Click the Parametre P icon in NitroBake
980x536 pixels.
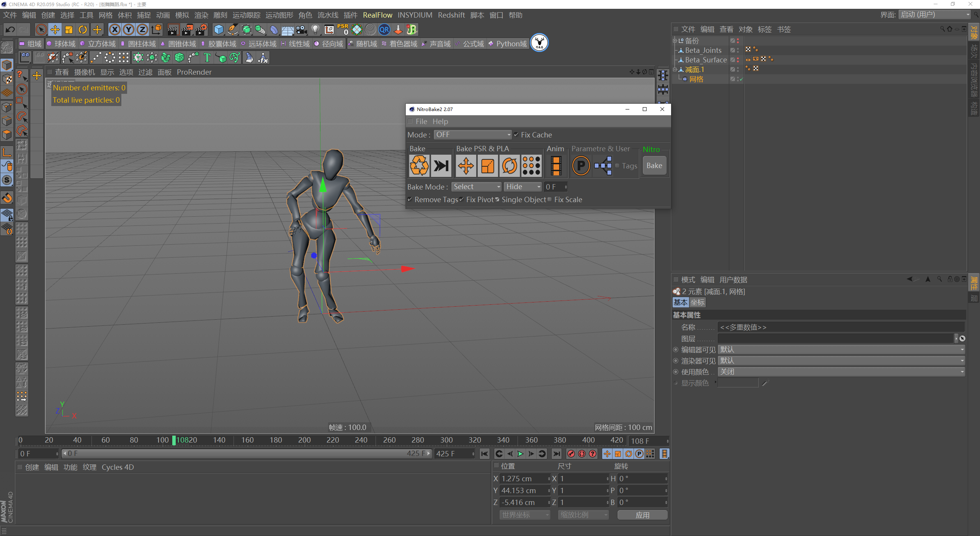[581, 166]
